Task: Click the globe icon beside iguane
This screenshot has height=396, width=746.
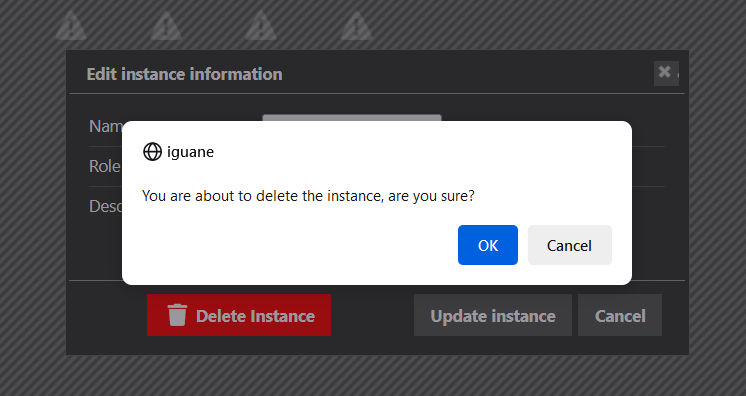Action: (152, 152)
